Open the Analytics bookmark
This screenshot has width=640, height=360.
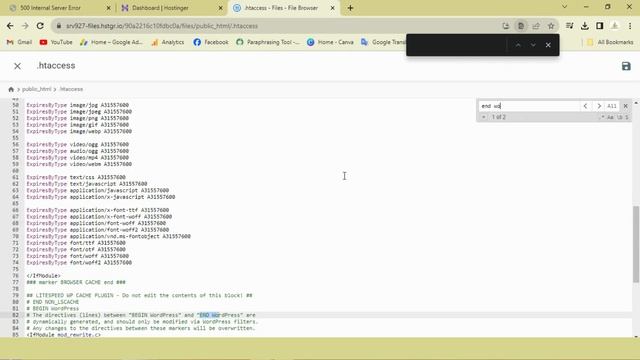point(168,42)
